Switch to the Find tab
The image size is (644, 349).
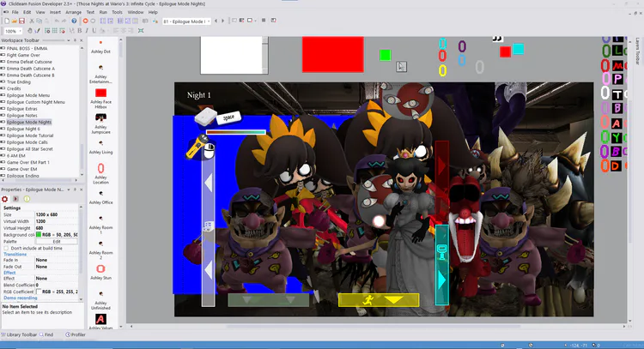pos(46,334)
